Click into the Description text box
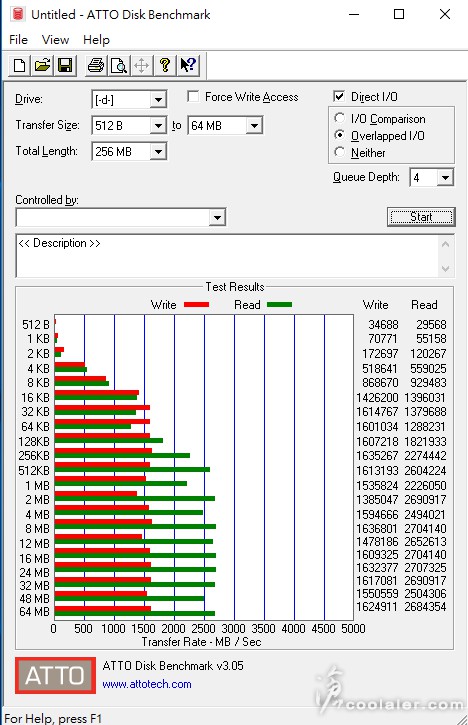The image size is (468, 725). point(228,256)
